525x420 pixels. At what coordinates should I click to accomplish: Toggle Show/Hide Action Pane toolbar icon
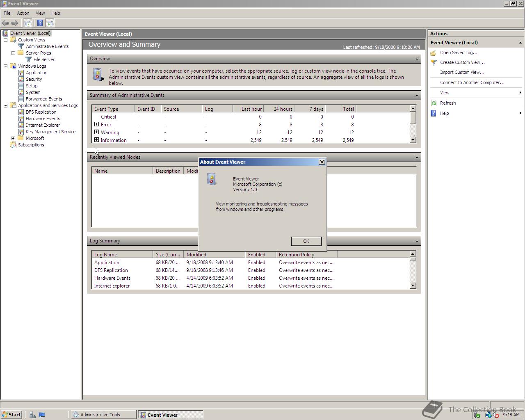click(x=50, y=23)
